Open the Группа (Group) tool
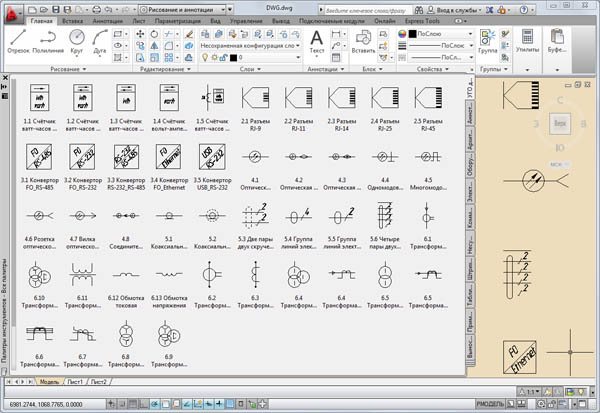The width and height of the screenshot is (600, 413). tap(489, 40)
